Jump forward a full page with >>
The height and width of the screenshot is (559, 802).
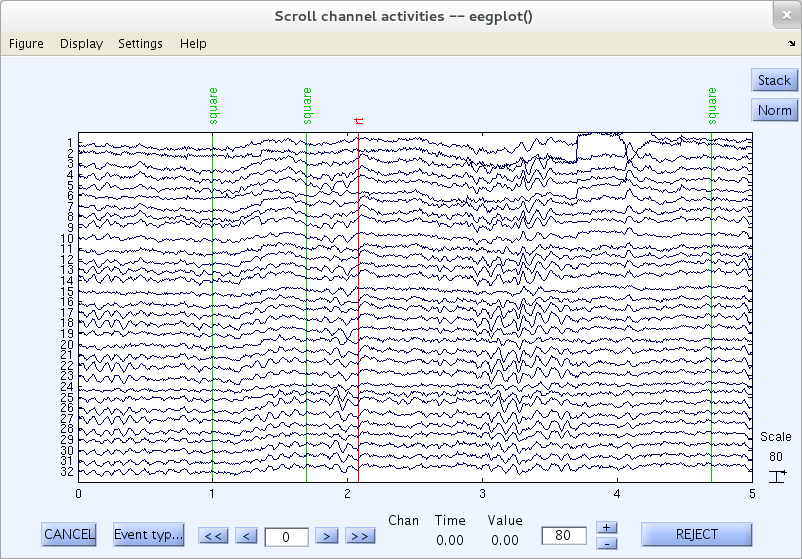(x=359, y=536)
